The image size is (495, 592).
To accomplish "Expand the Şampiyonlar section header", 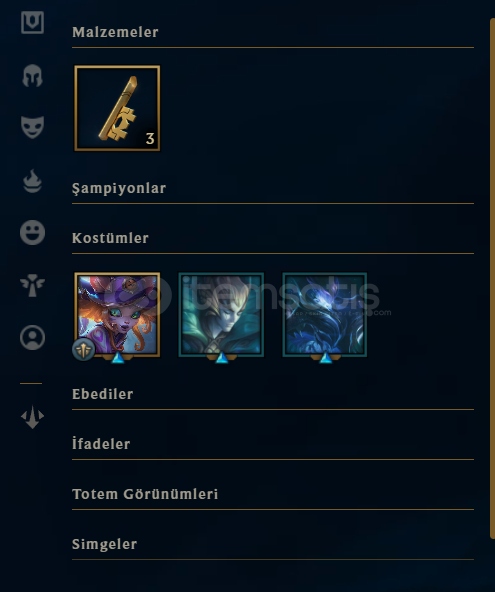I will click(x=119, y=188).
